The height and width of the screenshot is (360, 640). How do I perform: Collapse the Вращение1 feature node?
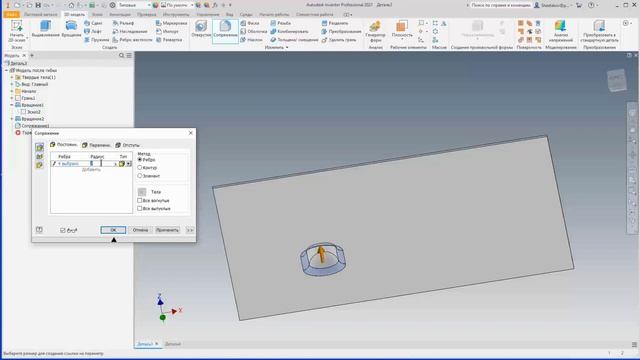coord(12,105)
